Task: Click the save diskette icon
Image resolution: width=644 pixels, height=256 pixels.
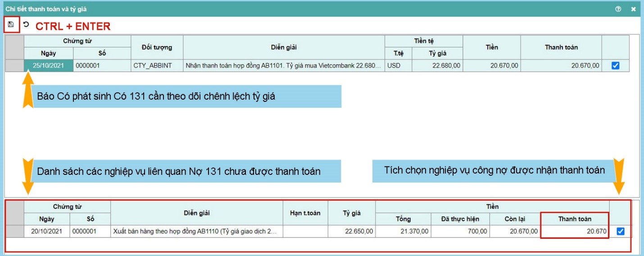Action: pyautogui.click(x=11, y=25)
